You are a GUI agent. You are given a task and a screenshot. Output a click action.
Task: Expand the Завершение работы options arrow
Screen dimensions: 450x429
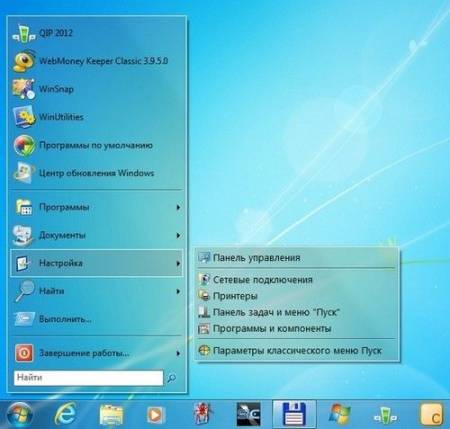[178, 353]
